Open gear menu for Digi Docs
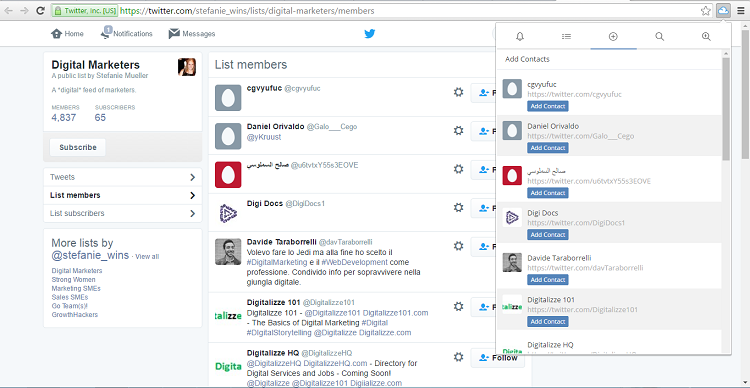750x388 pixels. tap(458, 207)
